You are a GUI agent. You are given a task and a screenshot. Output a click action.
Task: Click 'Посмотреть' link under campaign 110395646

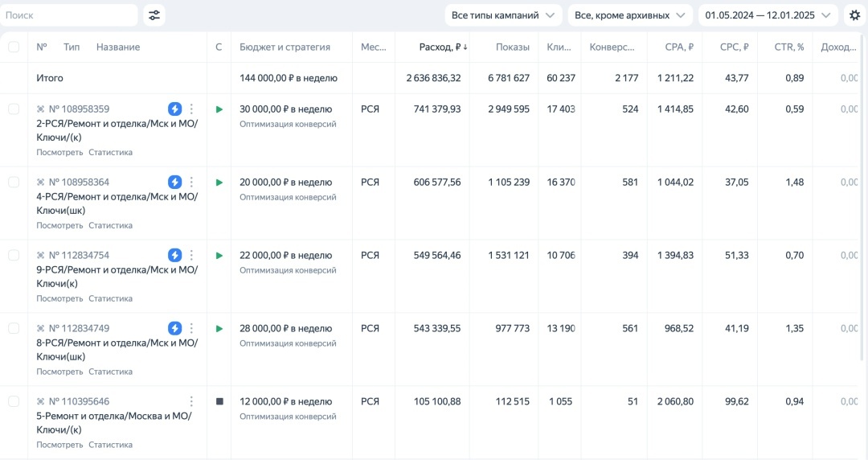click(59, 445)
